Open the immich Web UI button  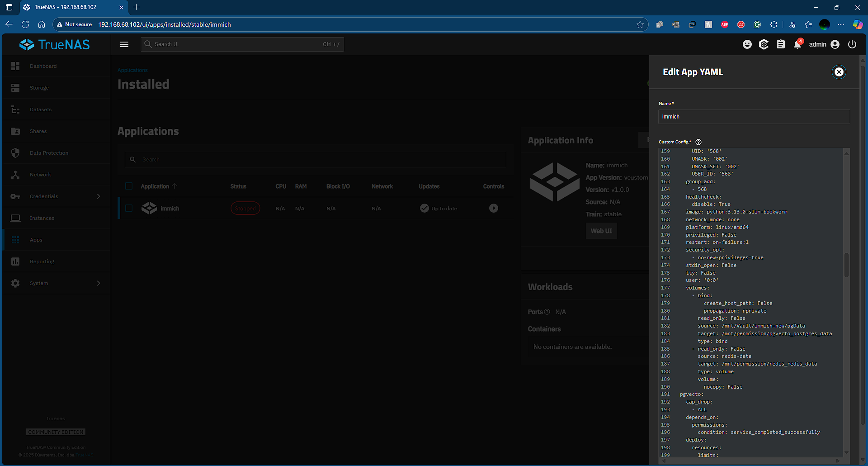click(x=601, y=231)
